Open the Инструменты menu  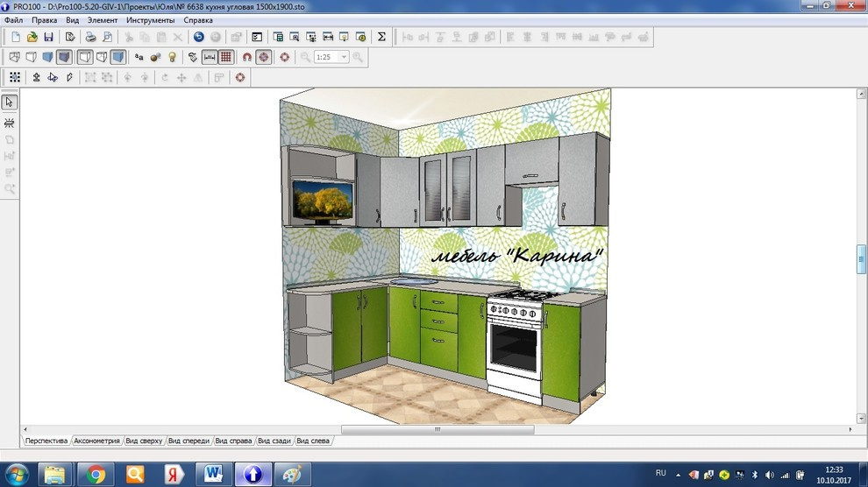(150, 19)
